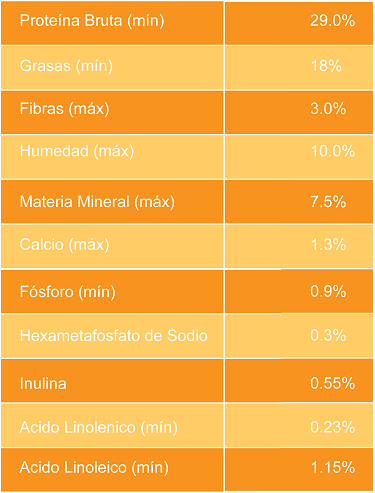This screenshot has height=493, width=375.
Task: Click the Proteína Bruta (mín) label
Action: pyautogui.click(x=92, y=21)
